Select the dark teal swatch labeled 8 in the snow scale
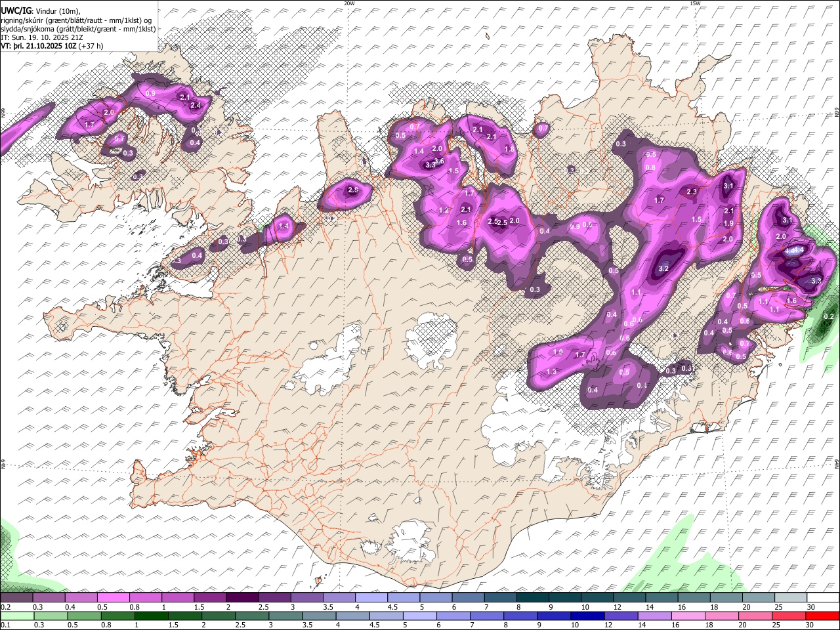The image size is (840, 630). (532, 597)
